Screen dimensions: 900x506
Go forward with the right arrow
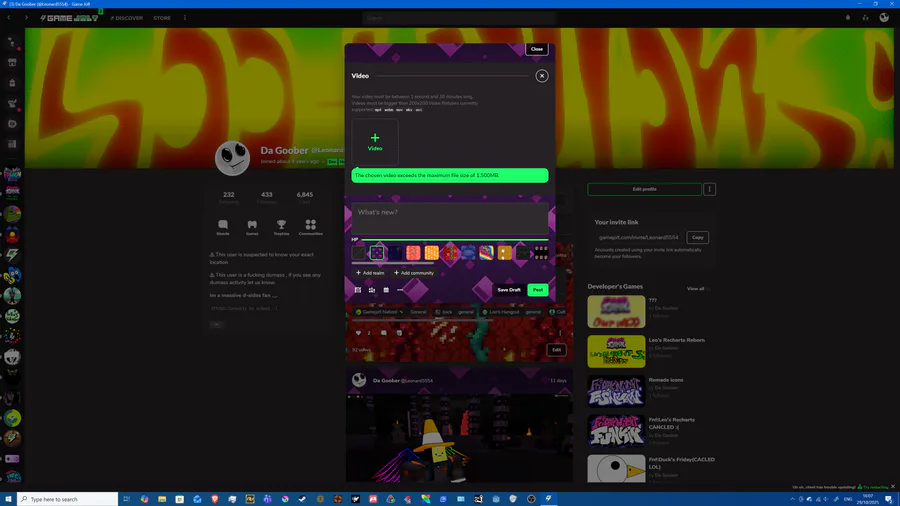26,18
